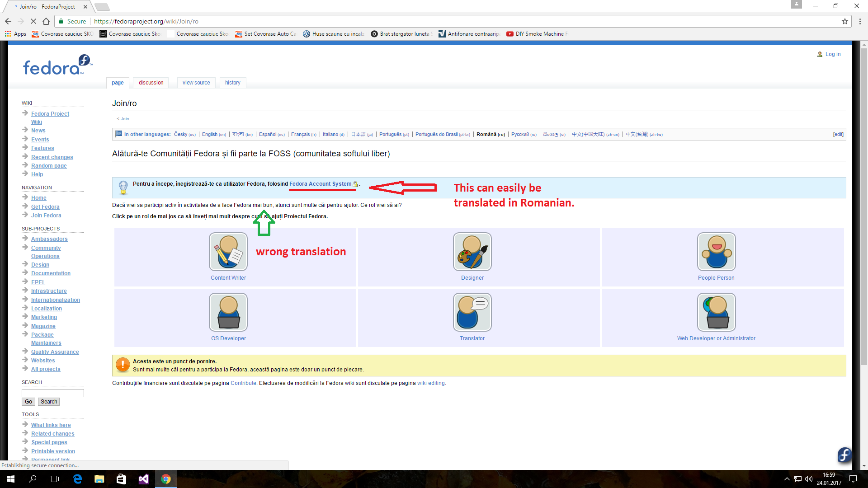Open the Quality Assurance sub-project link
The width and height of the screenshot is (868, 488).
[55, 352]
